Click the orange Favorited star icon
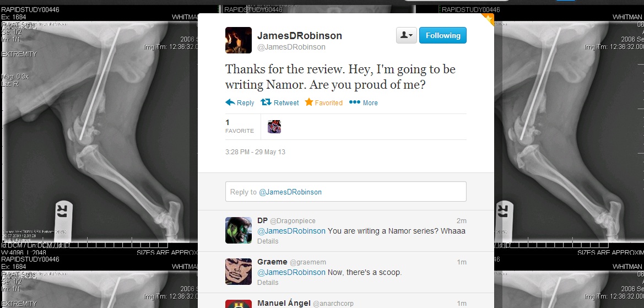 309,102
